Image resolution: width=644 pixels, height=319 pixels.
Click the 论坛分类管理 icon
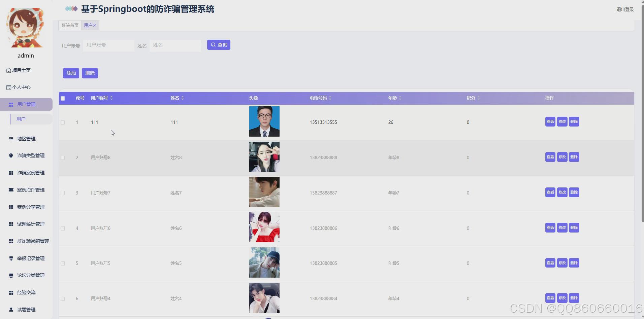pos(11,276)
